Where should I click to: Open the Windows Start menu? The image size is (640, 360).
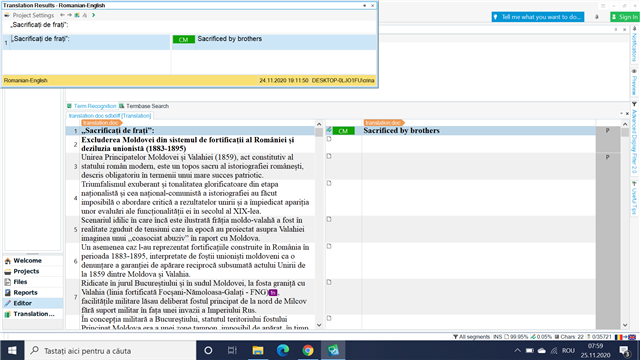(12, 351)
